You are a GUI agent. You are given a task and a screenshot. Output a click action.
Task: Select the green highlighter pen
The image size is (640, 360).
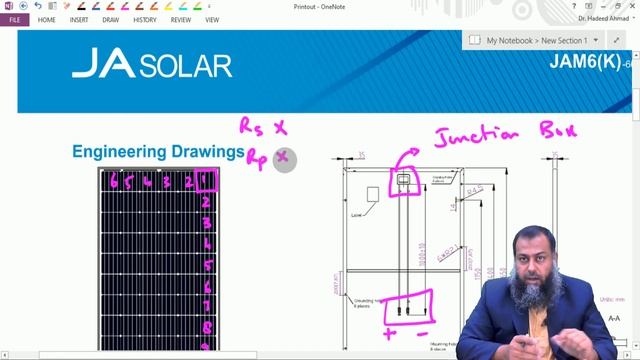pos(198,6)
